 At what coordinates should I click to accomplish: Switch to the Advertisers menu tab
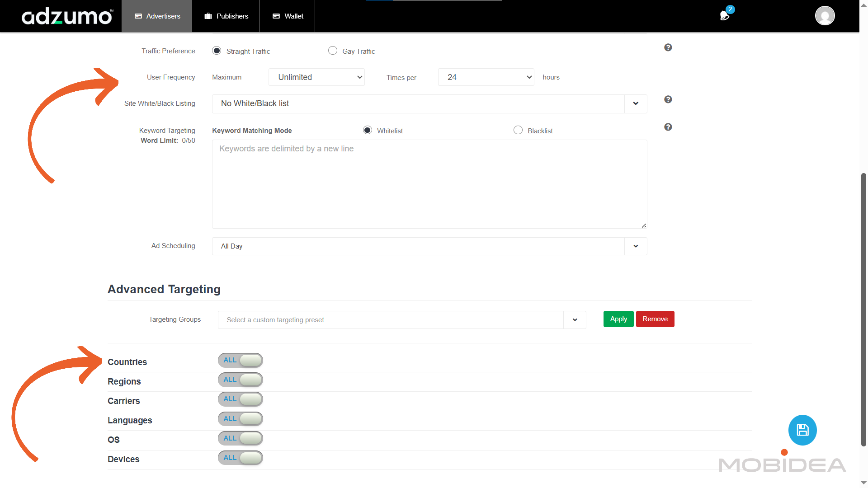(x=157, y=16)
